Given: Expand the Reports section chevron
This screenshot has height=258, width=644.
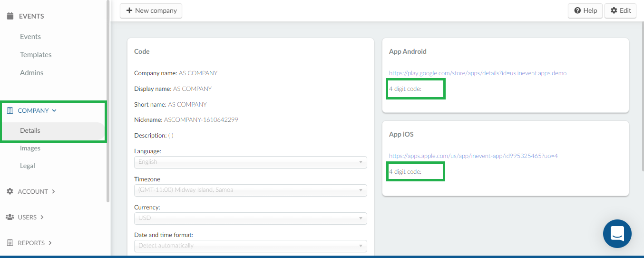Looking at the screenshot, I should (50, 243).
